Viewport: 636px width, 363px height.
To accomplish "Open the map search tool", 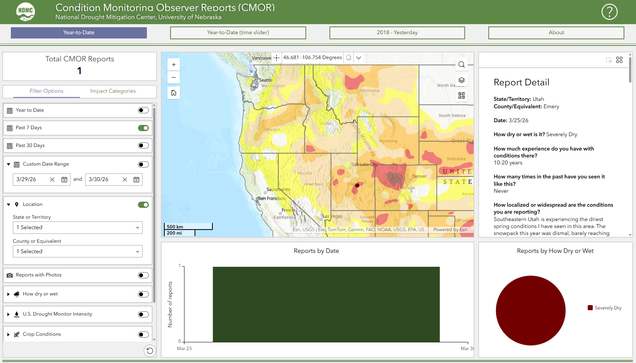I will 461,64.
